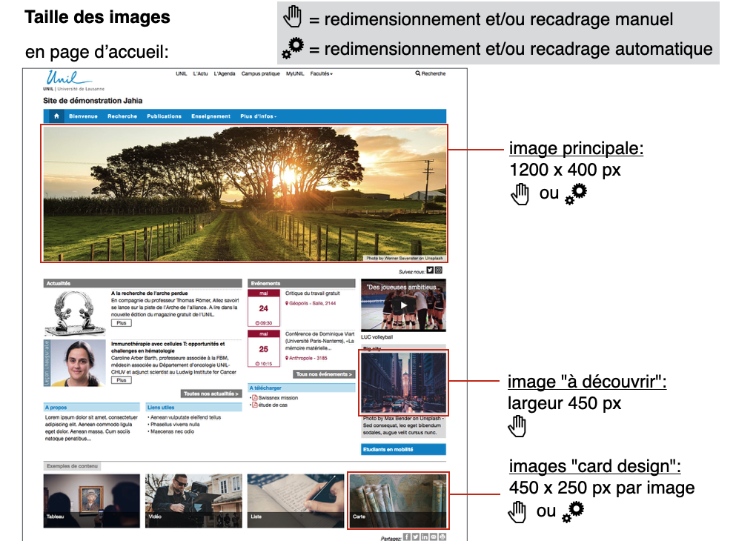Open the Instagram icon next to Suivez nous

coord(439,271)
